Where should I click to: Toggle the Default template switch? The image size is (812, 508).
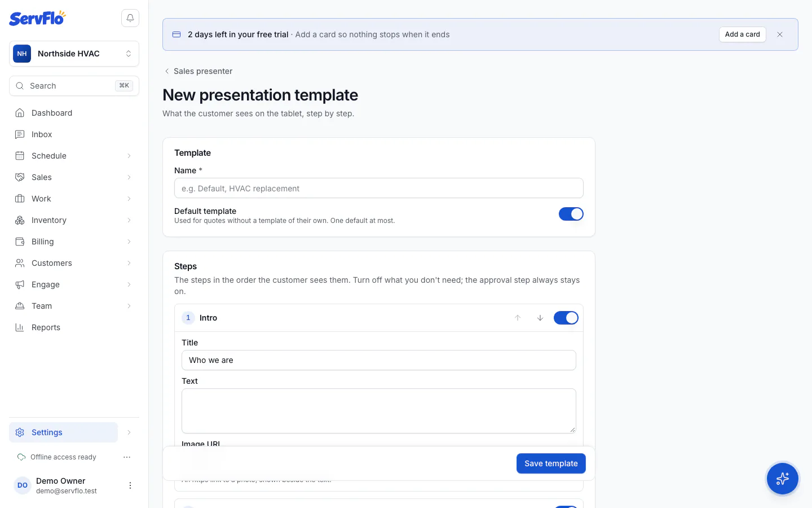coord(571,214)
